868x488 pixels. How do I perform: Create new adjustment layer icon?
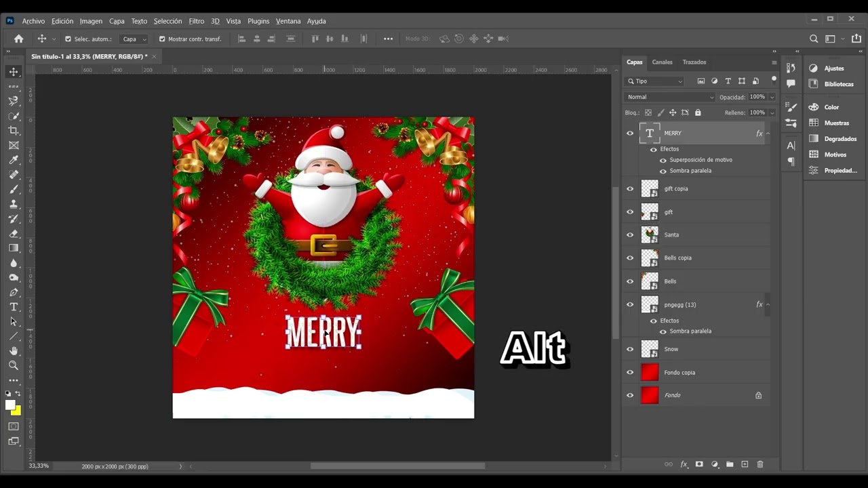715,464
